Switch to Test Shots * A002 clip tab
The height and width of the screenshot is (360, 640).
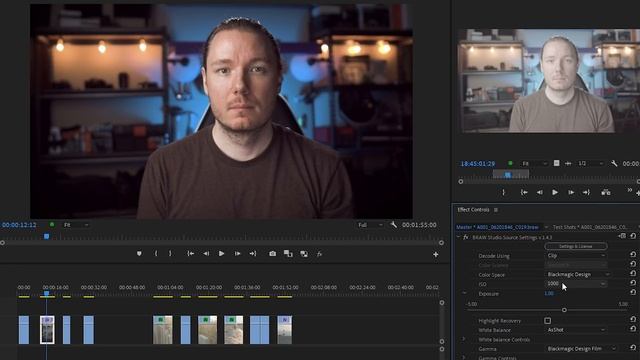[590, 227]
